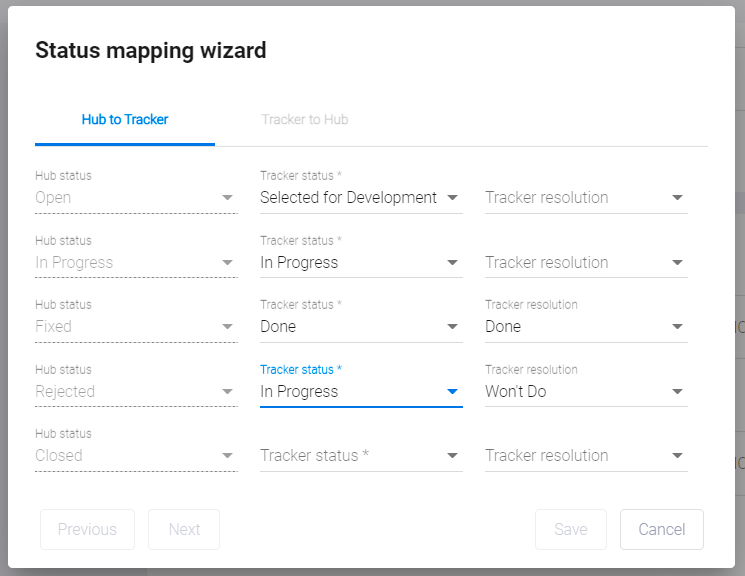745x576 pixels.
Task: Open Tracker resolution dropdown in Open row
Action: tap(585, 198)
